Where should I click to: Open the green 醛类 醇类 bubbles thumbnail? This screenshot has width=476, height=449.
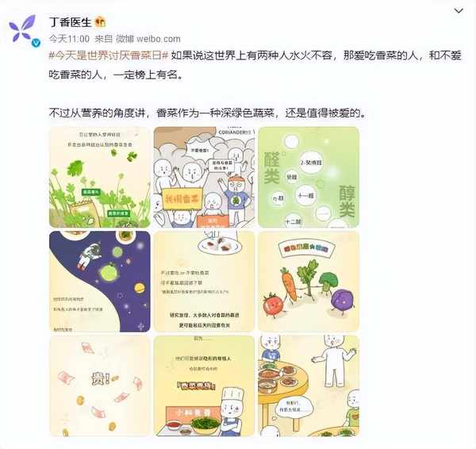309,177
